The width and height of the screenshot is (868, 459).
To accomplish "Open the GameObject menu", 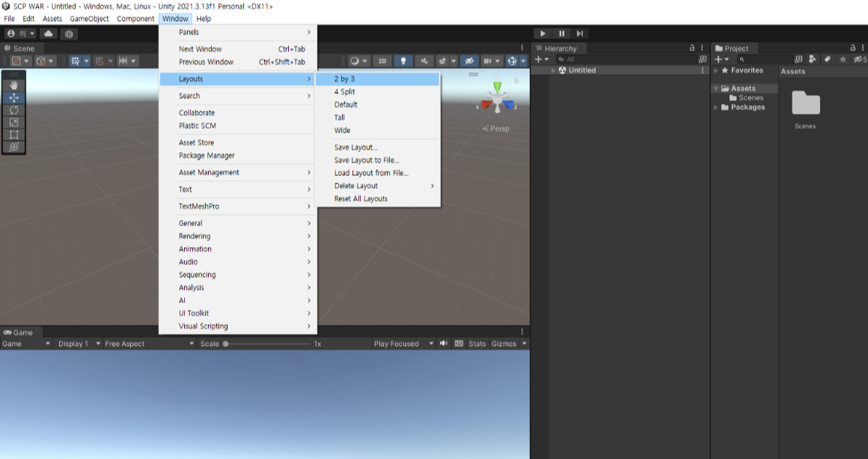I will [89, 18].
